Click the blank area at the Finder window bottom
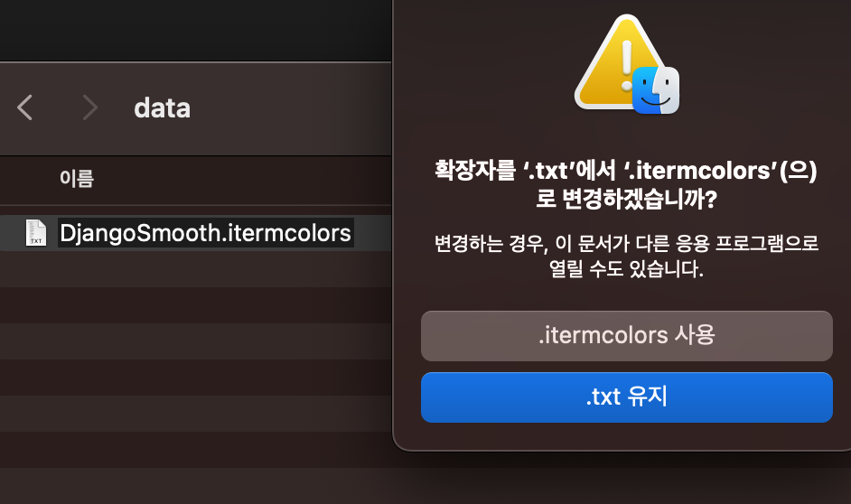 (x=195, y=486)
